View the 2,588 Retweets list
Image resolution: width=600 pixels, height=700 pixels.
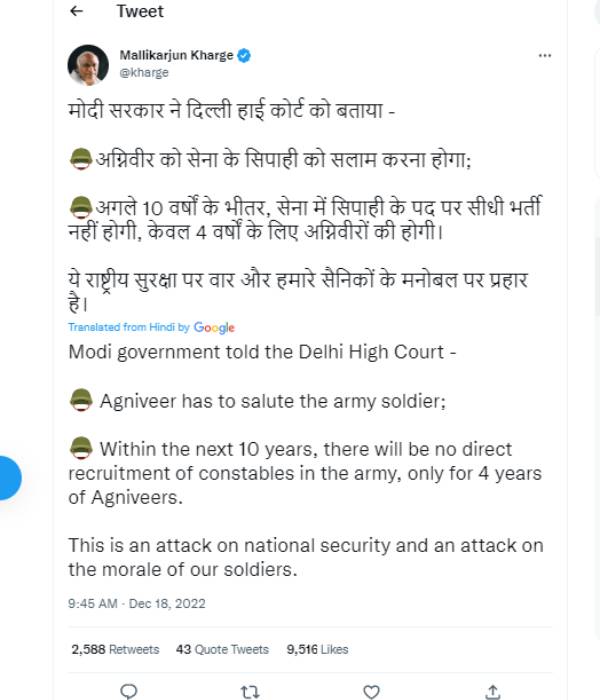point(115,649)
